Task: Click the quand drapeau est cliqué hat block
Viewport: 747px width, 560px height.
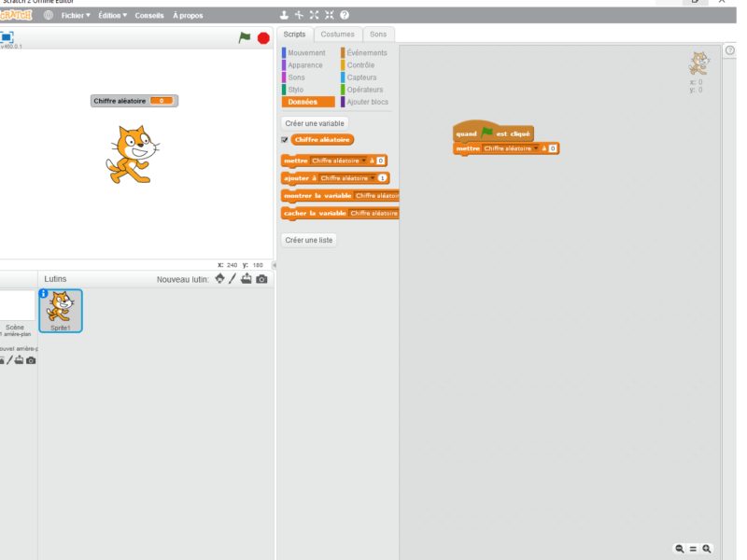Action: [x=493, y=132]
